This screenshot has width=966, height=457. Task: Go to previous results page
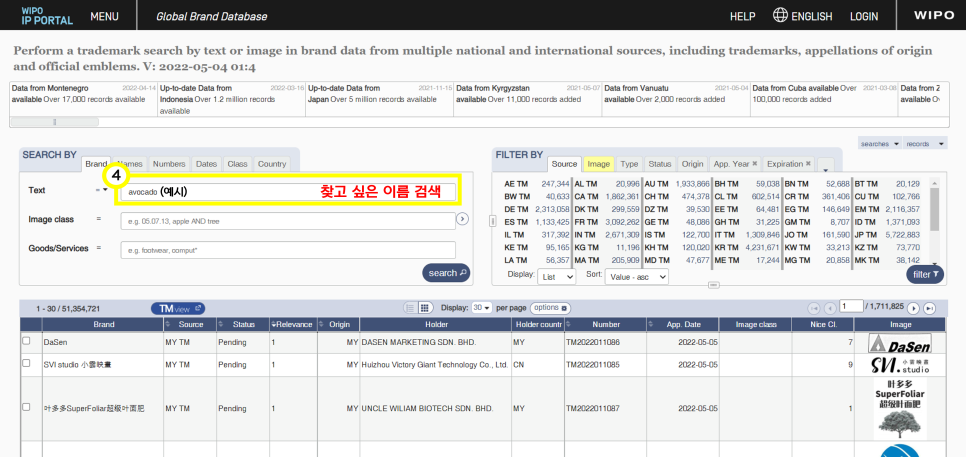pyautogui.click(x=830, y=308)
